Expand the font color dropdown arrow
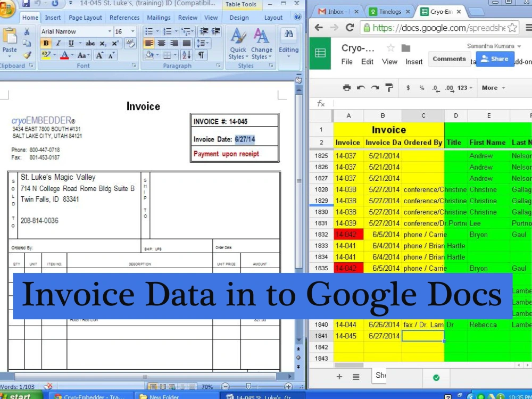 [x=72, y=55]
